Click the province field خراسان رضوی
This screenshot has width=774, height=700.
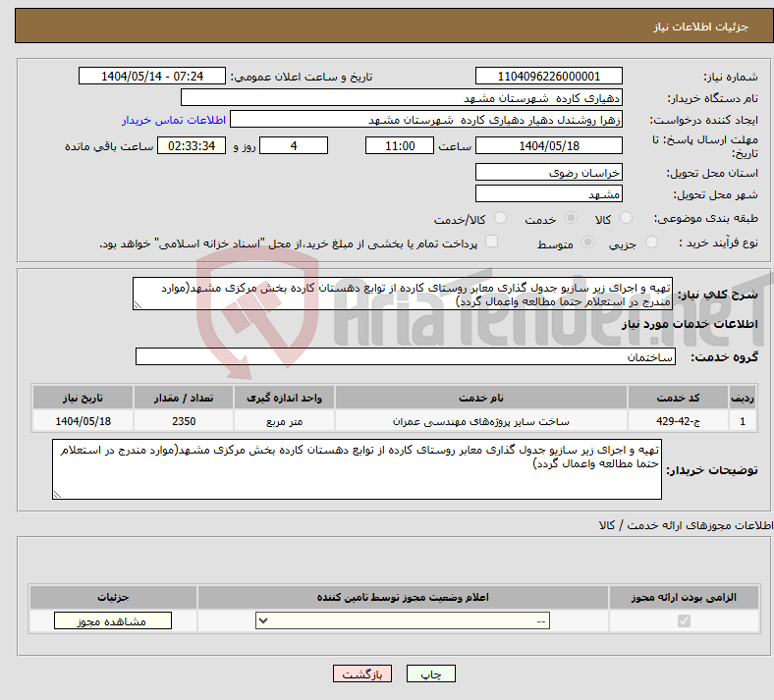click(548, 172)
